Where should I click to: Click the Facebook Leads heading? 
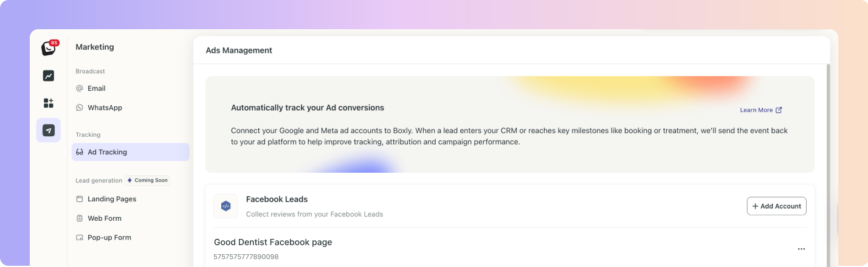point(277,199)
